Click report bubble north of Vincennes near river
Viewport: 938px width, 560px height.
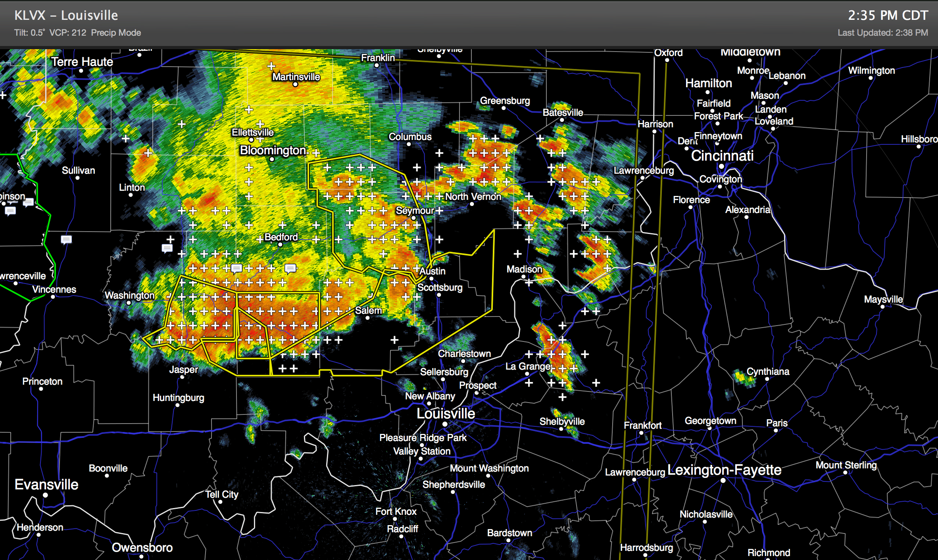[x=66, y=240]
